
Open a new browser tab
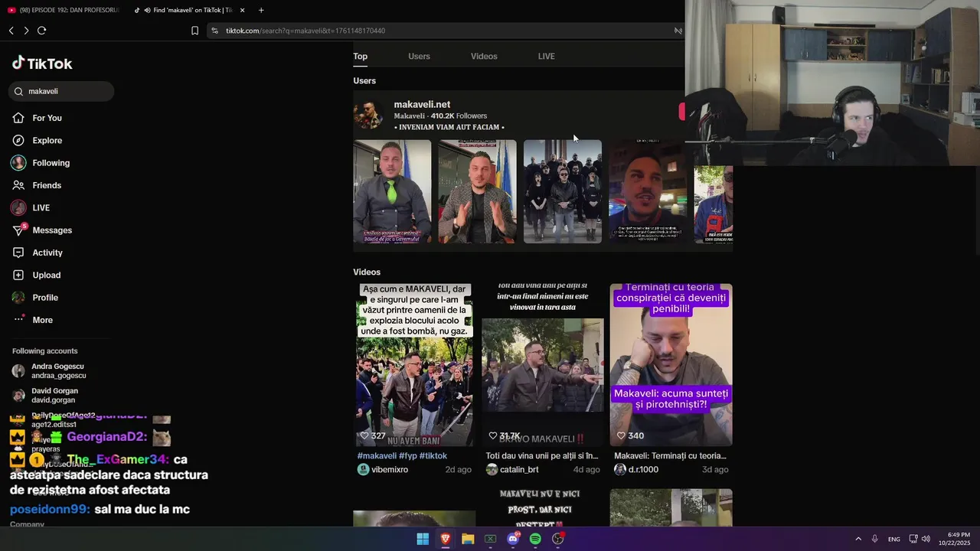pos(261,10)
